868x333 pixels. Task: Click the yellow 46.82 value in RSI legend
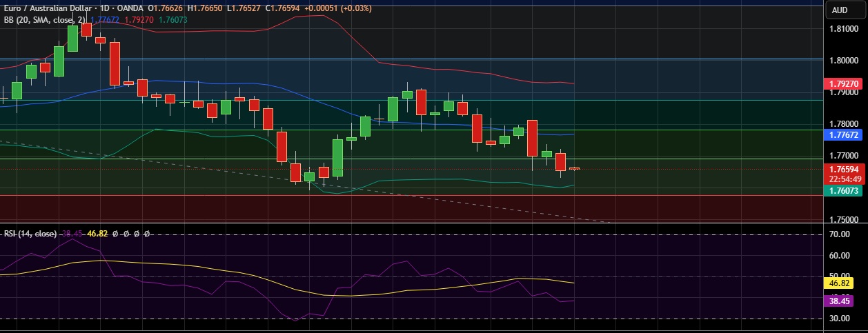[x=98, y=234]
